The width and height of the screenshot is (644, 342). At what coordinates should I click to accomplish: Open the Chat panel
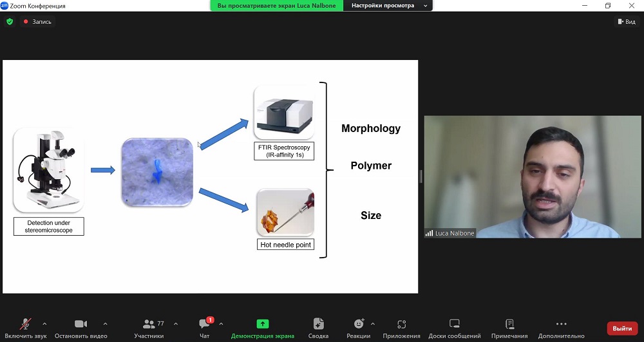[x=205, y=324]
